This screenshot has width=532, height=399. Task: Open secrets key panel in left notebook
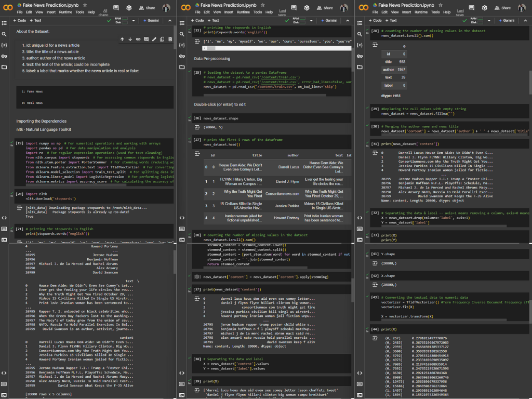tap(4, 56)
